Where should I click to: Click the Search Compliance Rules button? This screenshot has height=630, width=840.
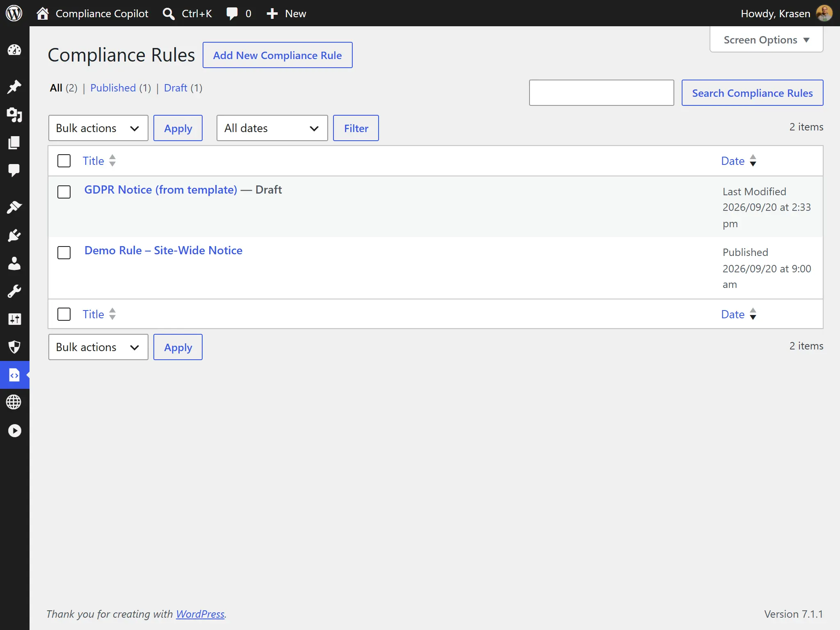pos(752,93)
